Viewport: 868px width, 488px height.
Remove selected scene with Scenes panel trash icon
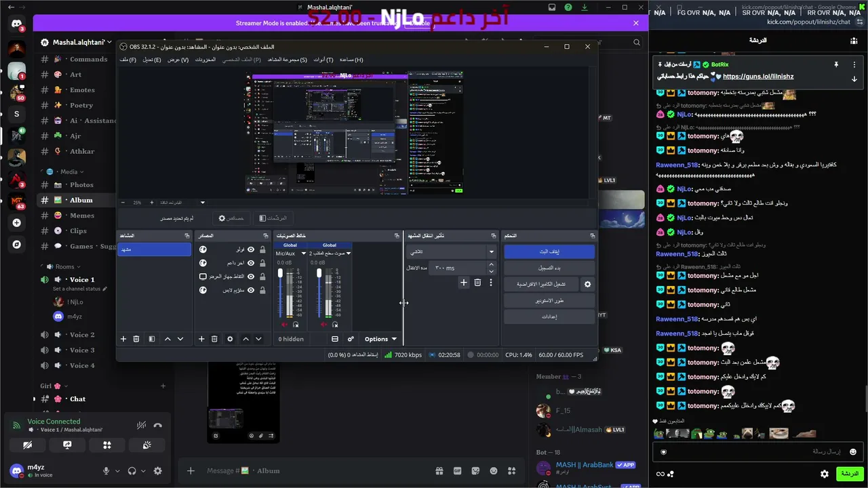click(x=136, y=339)
